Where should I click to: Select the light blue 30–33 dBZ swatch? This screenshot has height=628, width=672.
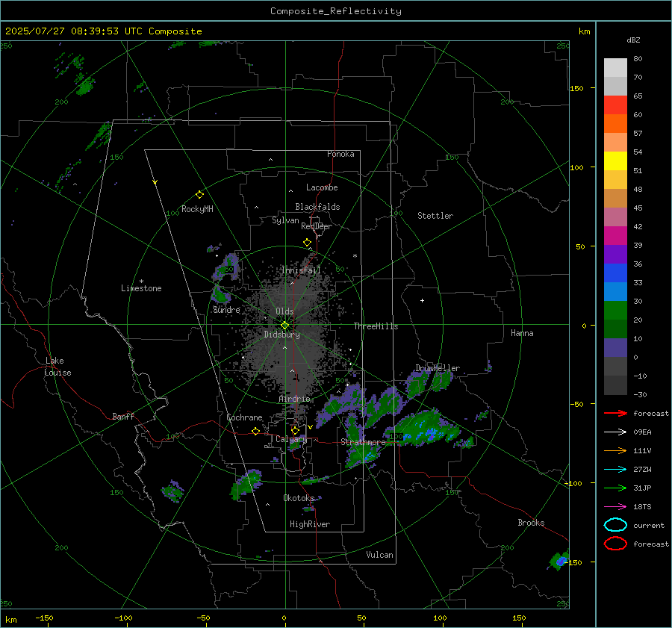(615, 292)
